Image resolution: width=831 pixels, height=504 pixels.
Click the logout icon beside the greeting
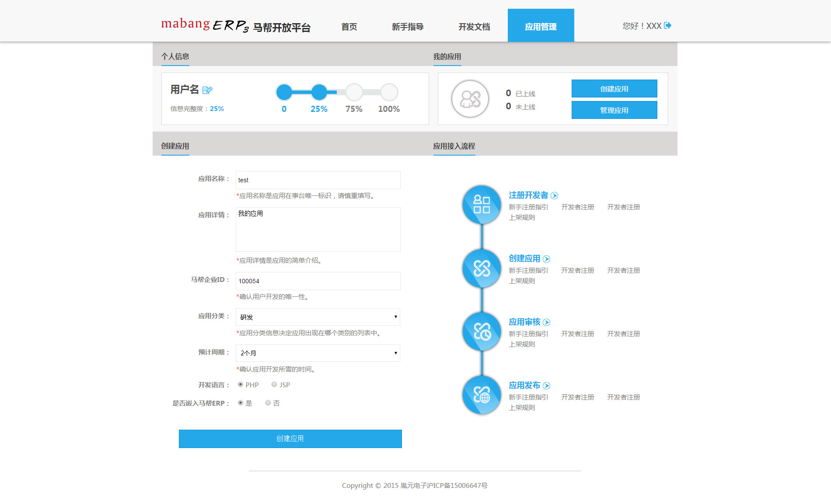(667, 25)
